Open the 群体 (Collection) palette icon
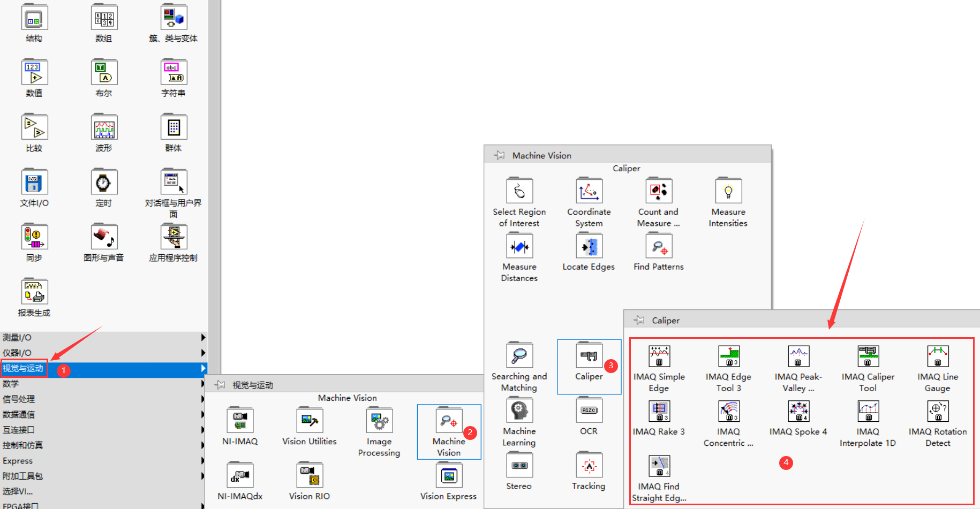Screen dimensions: 980x509 point(174,127)
